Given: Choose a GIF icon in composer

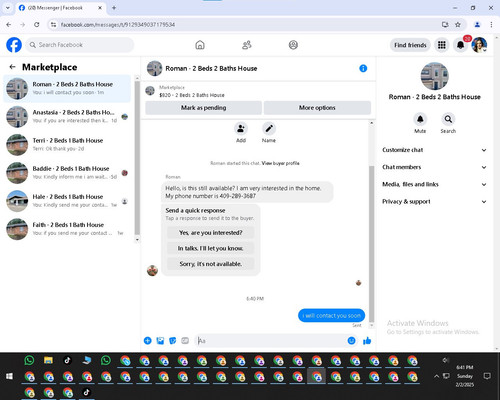Looking at the screenshot, I should click(185, 341).
